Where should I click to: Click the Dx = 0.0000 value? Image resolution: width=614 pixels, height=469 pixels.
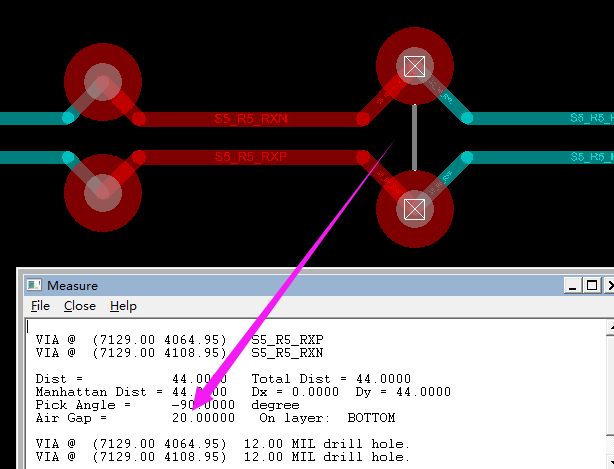tap(315, 392)
